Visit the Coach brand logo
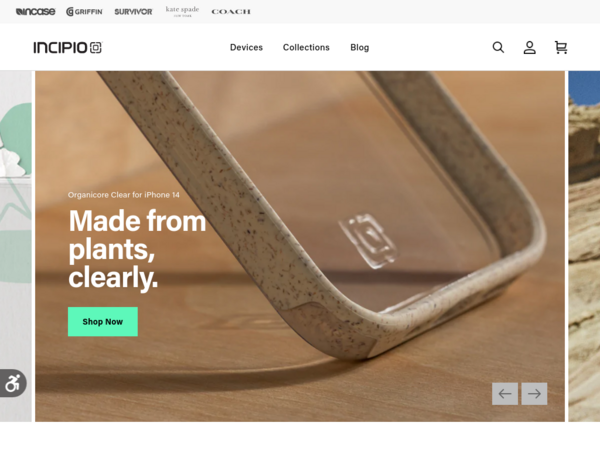 pos(231,12)
